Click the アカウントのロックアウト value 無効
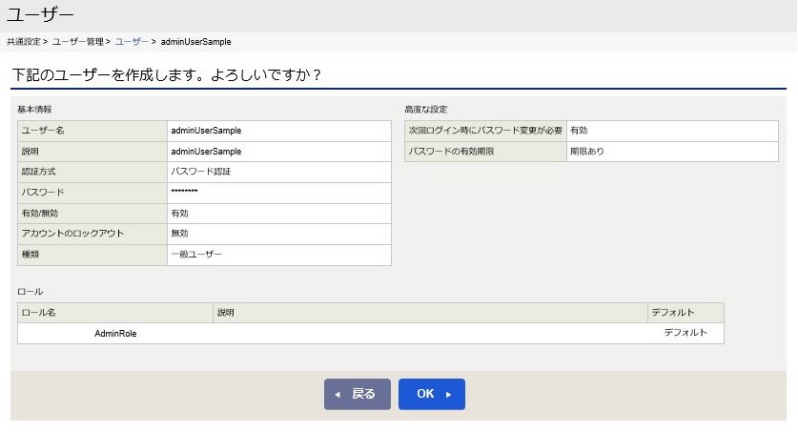This screenshot has width=798, height=432. pyautogui.click(x=180, y=234)
